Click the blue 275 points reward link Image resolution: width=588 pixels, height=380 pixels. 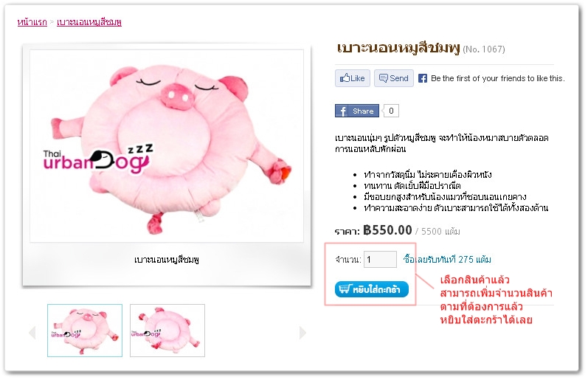point(447,259)
